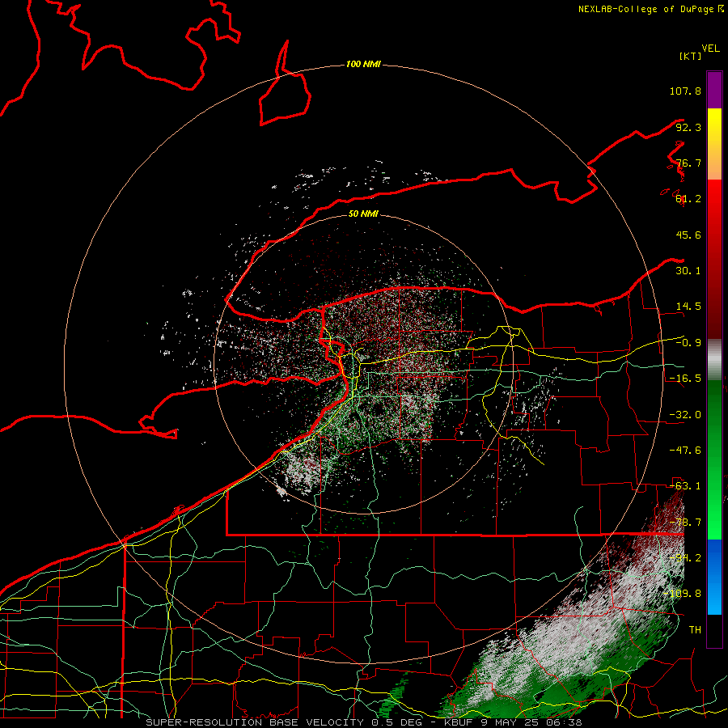Click the 100 NMI range ring label
728x728 pixels.
pos(363,64)
